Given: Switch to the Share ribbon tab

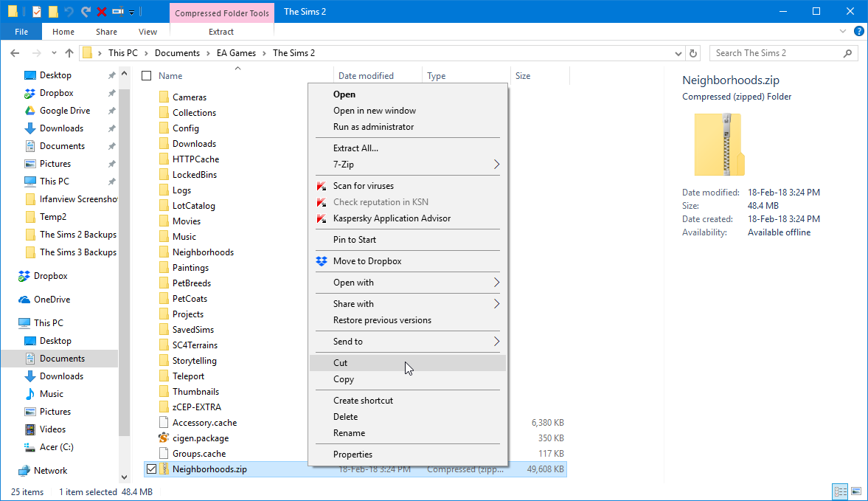Looking at the screenshot, I should (x=106, y=32).
